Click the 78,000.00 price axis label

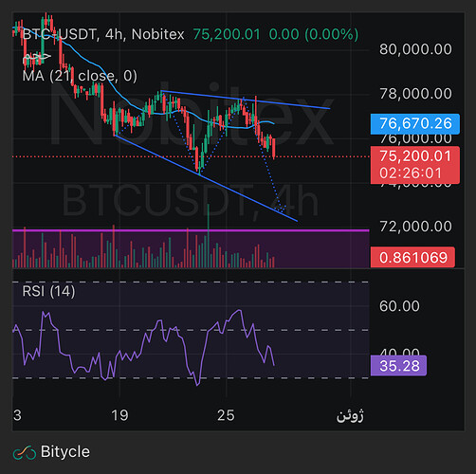coord(415,94)
